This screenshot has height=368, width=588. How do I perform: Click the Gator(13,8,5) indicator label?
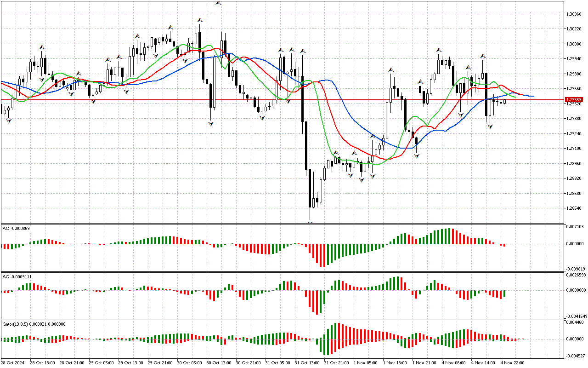click(x=34, y=324)
